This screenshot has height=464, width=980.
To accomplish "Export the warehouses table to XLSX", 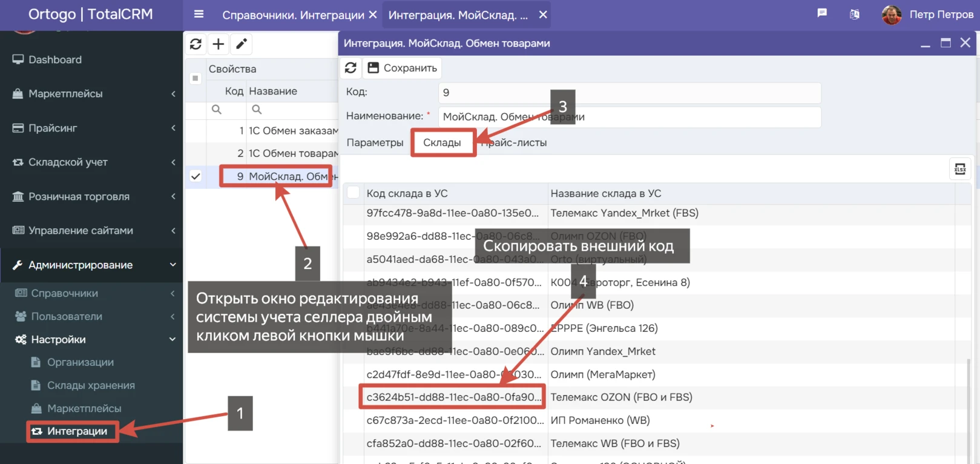I will coord(960,169).
